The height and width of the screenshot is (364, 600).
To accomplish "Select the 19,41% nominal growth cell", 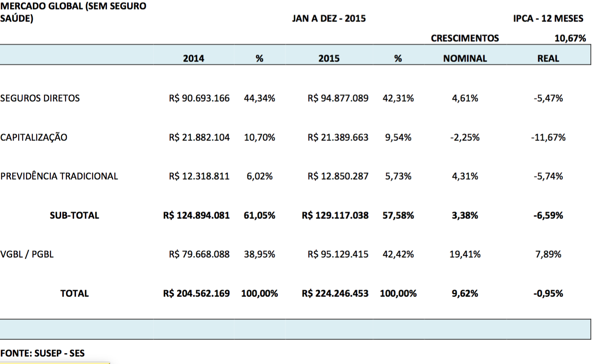I will 465,254.
